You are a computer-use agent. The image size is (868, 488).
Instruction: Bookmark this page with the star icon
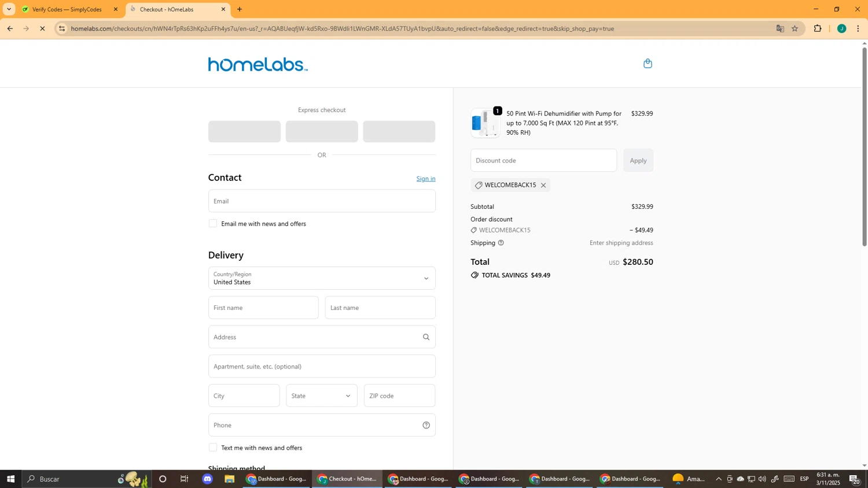point(795,28)
